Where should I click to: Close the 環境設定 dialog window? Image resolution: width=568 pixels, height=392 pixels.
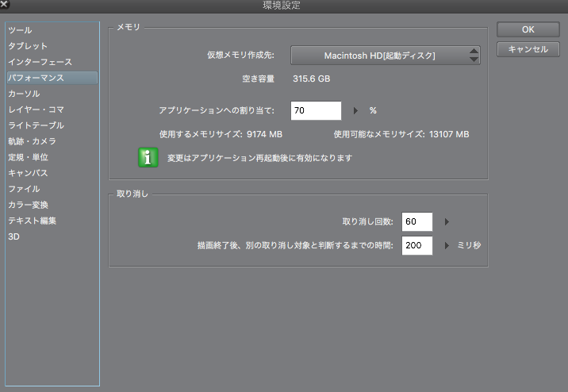click(6, 6)
